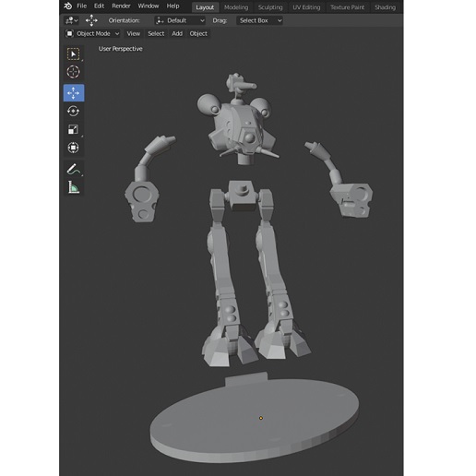
Task: Open the File menu
Action: [x=81, y=6]
